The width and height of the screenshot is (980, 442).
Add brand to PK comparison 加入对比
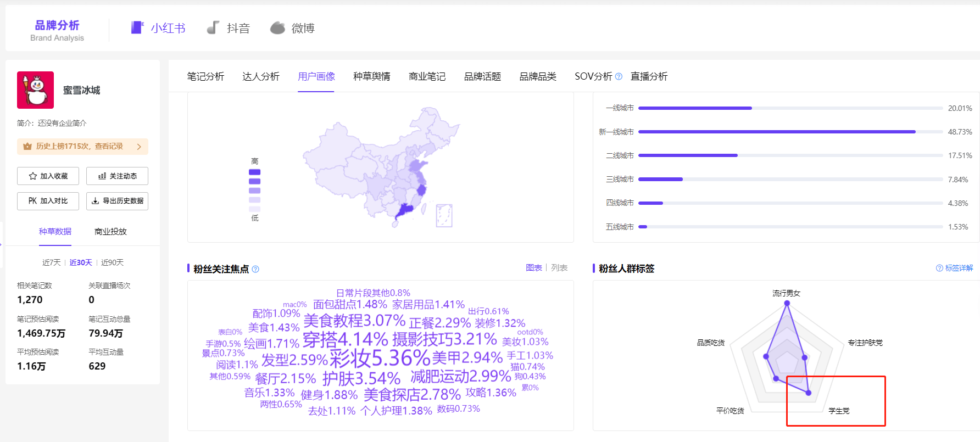tap(48, 201)
